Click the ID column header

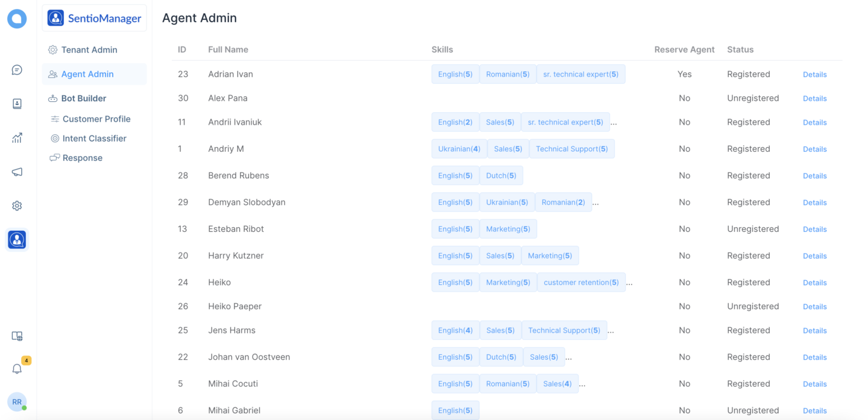pyautogui.click(x=182, y=49)
